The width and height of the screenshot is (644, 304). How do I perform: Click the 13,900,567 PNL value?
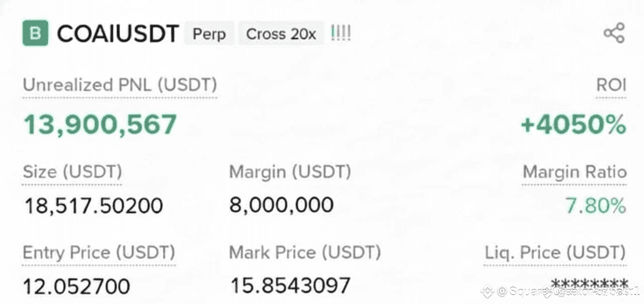[100, 124]
